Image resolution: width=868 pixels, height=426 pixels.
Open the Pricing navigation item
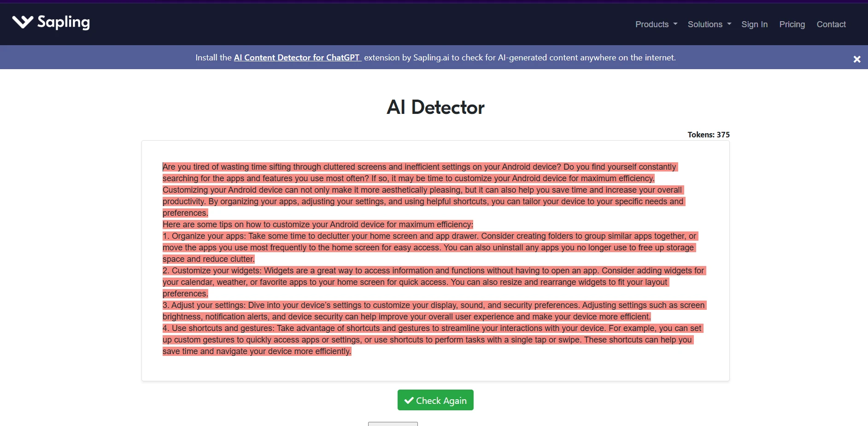[792, 24]
